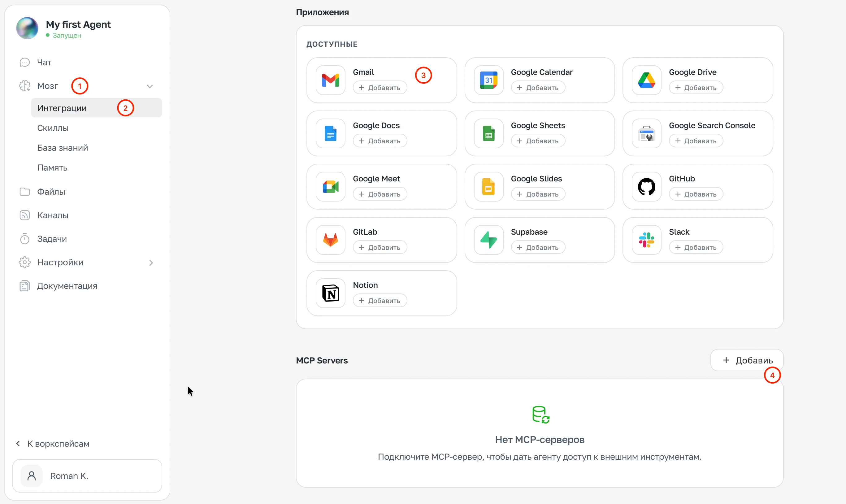846x504 pixels.
Task: Click the folder icon beside Файлы
Action: pos(24,192)
